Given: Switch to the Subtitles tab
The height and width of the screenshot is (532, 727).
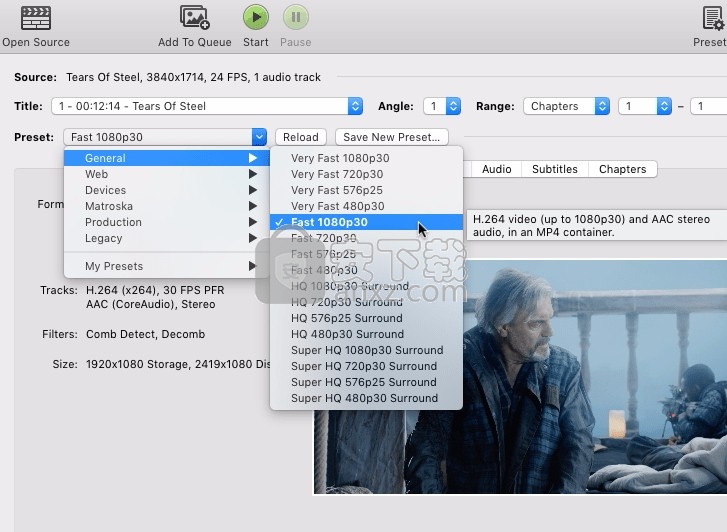Looking at the screenshot, I should tap(555, 169).
